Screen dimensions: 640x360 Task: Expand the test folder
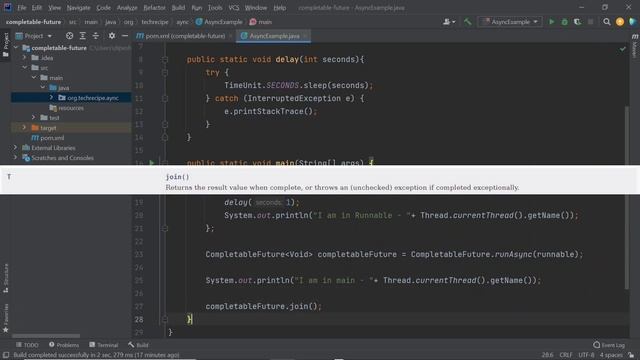click(34, 118)
